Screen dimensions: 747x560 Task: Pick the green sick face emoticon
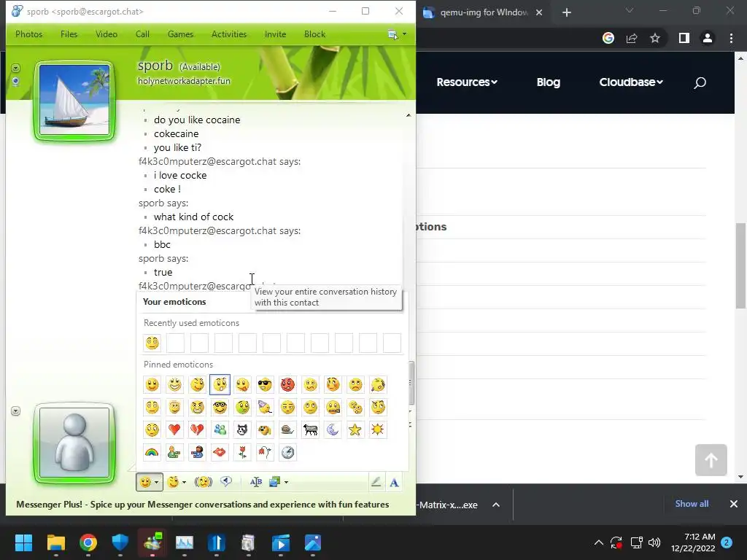242,407
